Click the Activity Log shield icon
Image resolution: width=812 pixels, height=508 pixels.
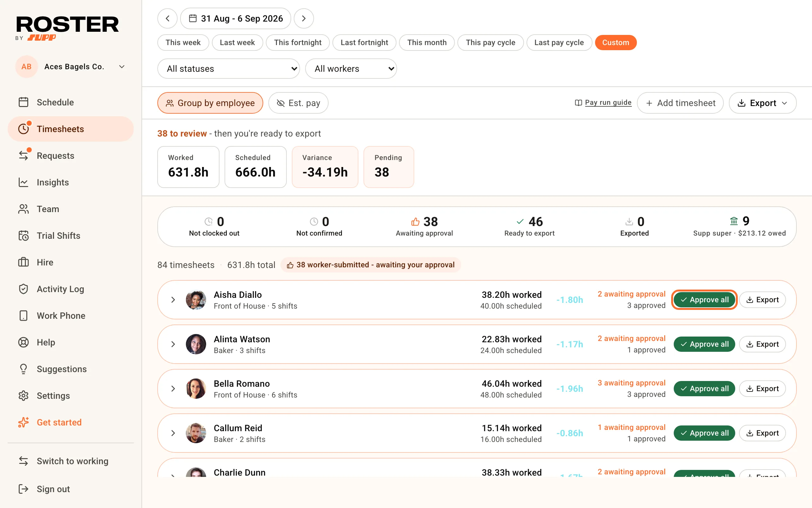(23, 289)
